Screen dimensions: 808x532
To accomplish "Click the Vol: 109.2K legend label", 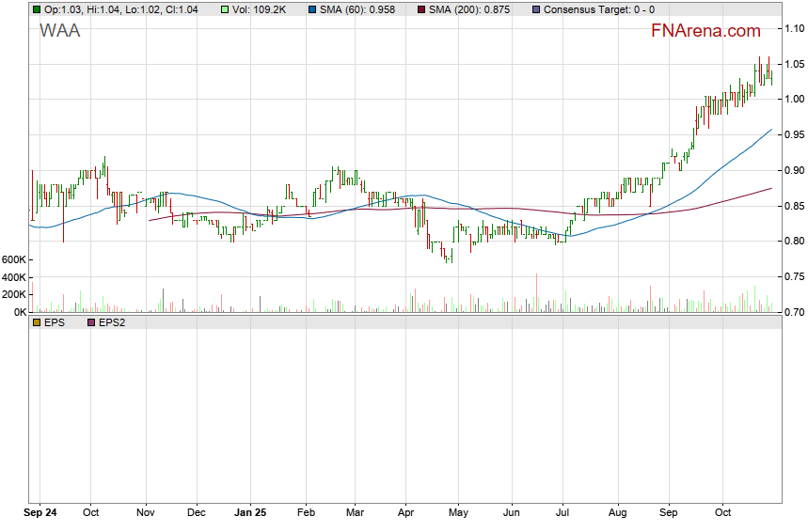I will pyautogui.click(x=261, y=10).
